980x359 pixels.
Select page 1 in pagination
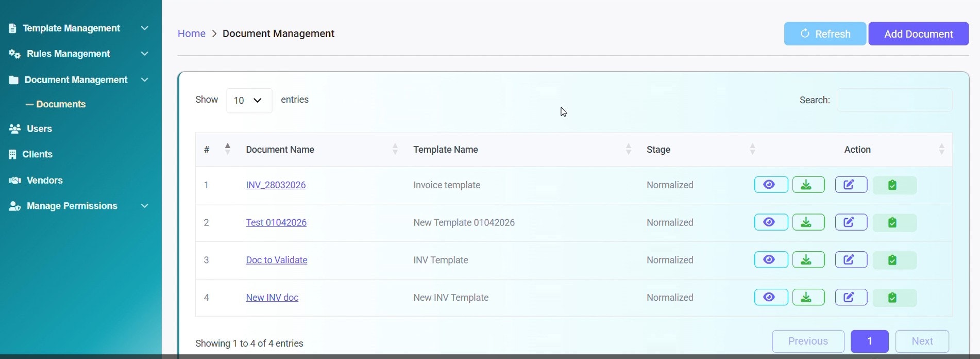pyautogui.click(x=870, y=341)
